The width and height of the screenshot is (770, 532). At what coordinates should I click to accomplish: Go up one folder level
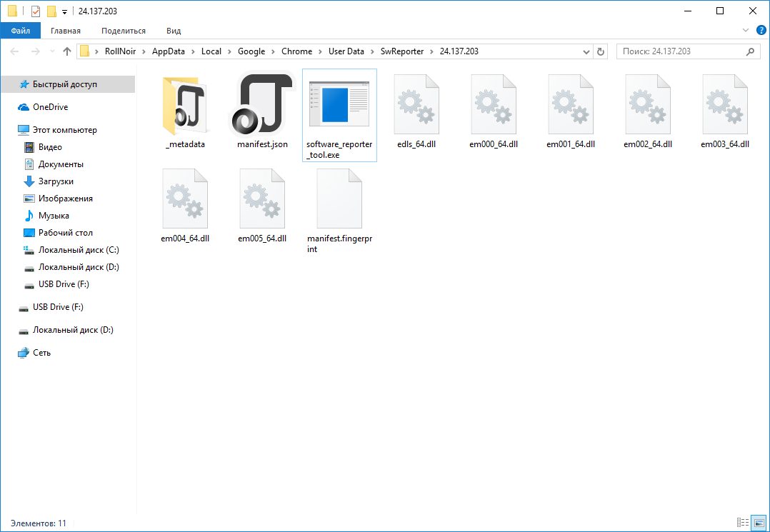pos(67,51)
